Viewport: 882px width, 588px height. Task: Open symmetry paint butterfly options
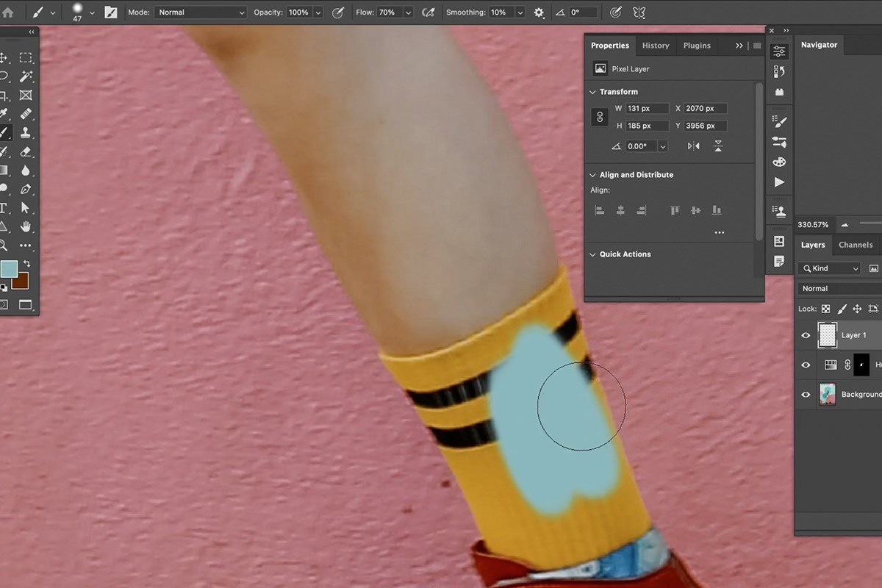(x=639, y=12)
